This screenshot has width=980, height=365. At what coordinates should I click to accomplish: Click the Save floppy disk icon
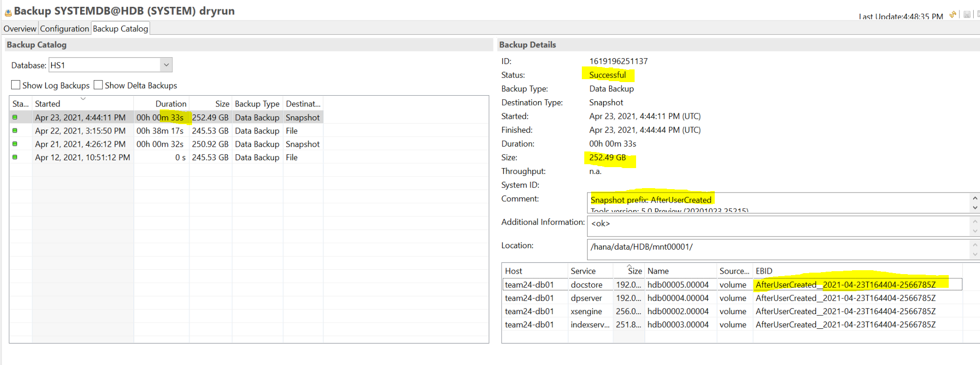967,15
